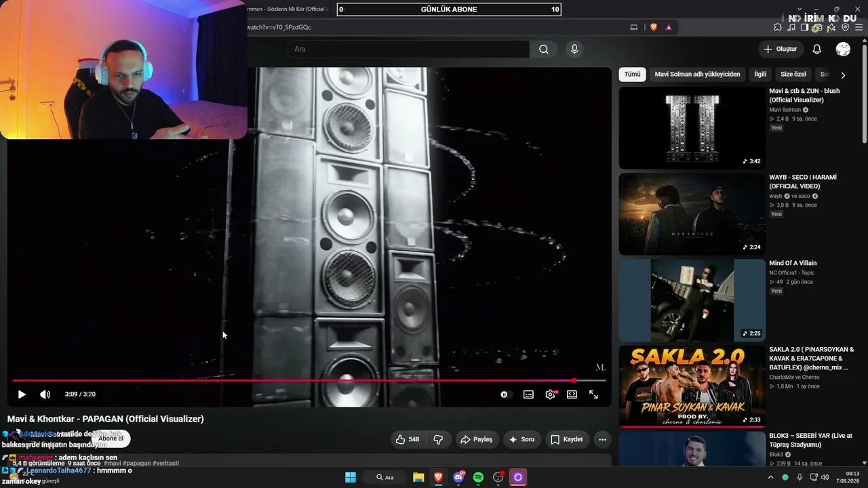Click the Brave Rewards triangle icon
This screenshot has width=868, height=488.
point(669,27)
